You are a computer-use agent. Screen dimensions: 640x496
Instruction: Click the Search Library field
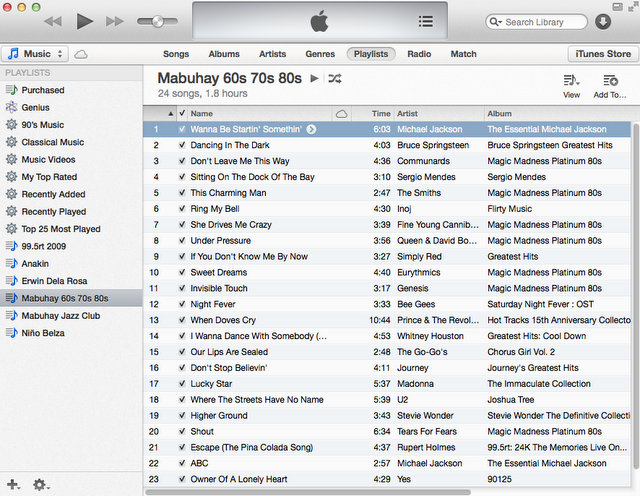[x=536, y=22]
